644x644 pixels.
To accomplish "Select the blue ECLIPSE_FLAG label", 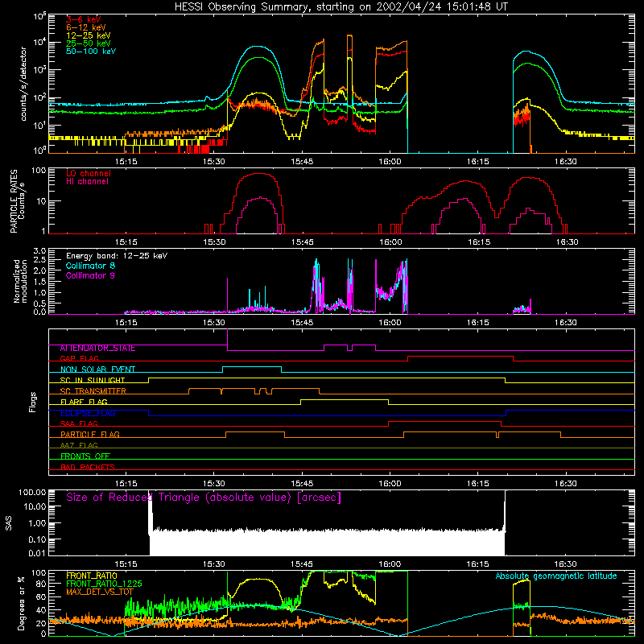I will pos(88,413).
